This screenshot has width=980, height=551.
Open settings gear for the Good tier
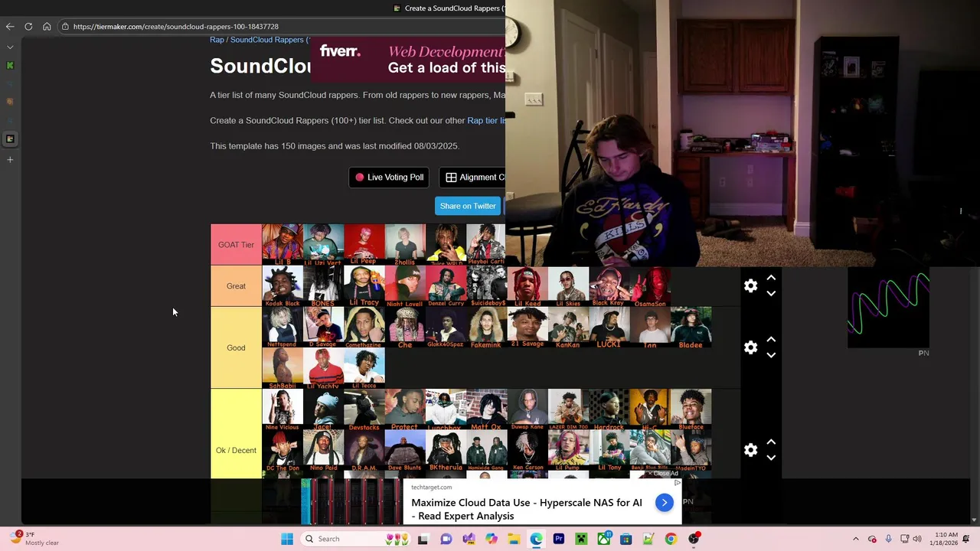click(x=750, y=347)
